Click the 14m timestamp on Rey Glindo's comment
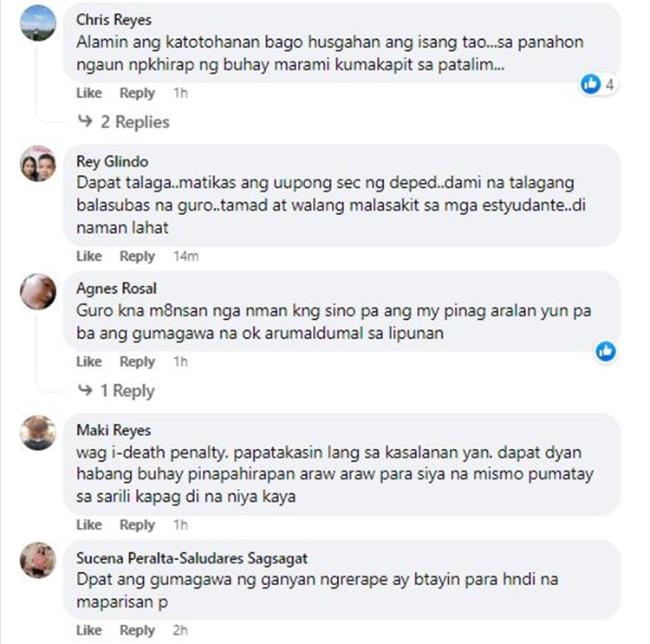The image size is (650, 644). pos(186,257)
